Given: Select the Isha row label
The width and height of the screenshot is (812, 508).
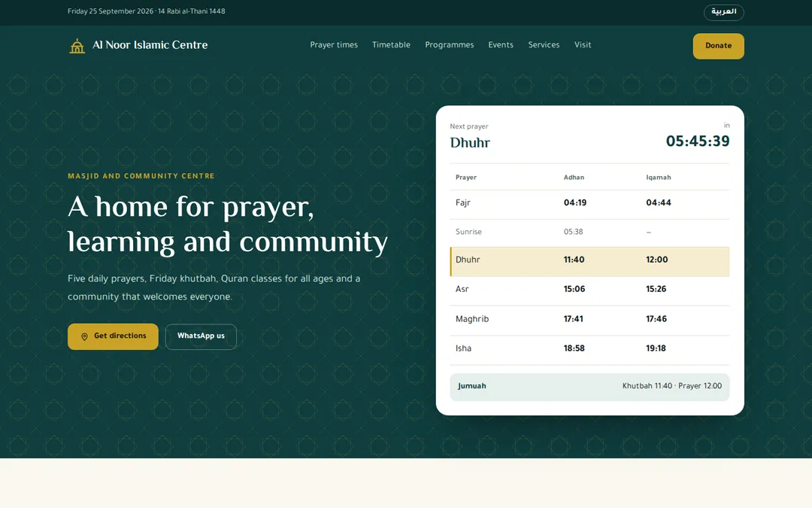Looking at the screenshot, I should (x=463, y=348).
